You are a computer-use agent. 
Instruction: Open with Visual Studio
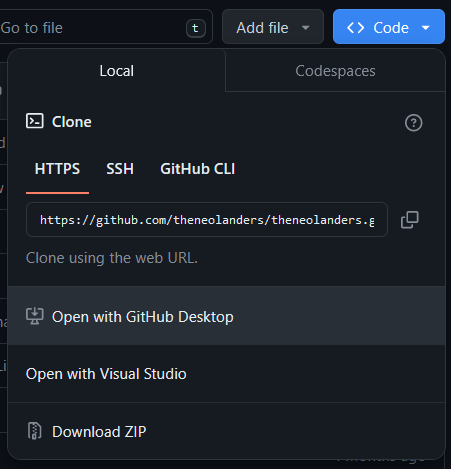click(x=227, y=374)
